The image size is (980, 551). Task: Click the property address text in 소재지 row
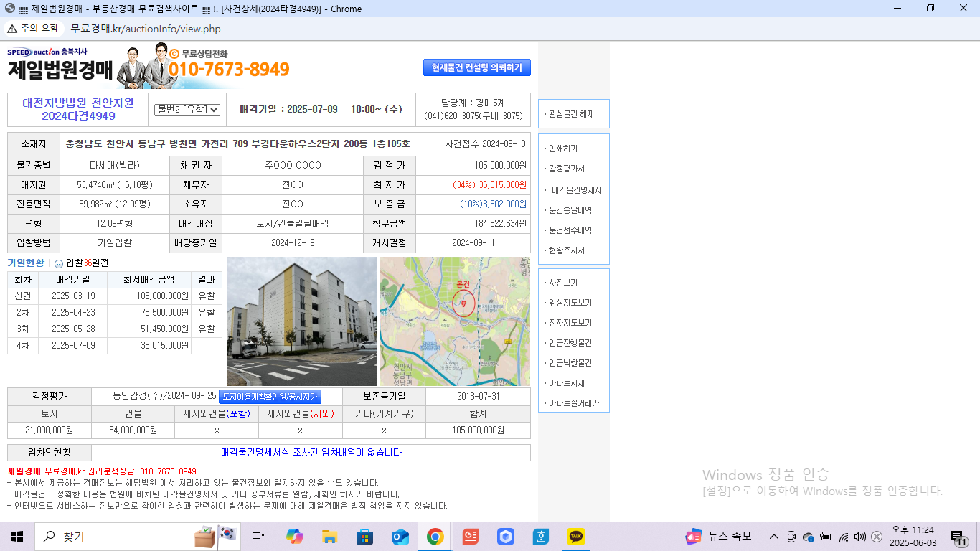pyautogui.click(x=237, y=143)
